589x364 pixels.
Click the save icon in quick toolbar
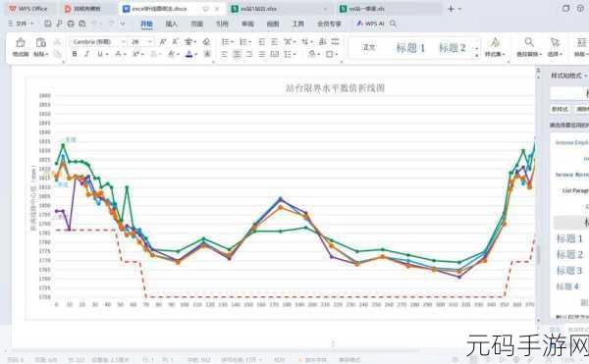tap(48, 24)
